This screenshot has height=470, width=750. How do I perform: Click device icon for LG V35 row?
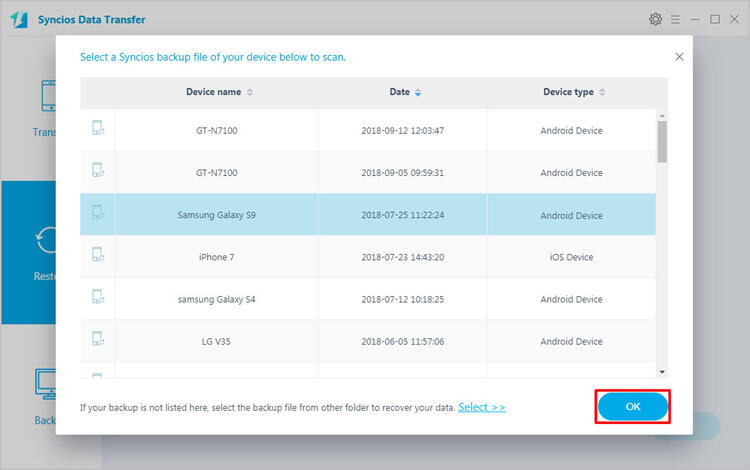pos(98,341)
